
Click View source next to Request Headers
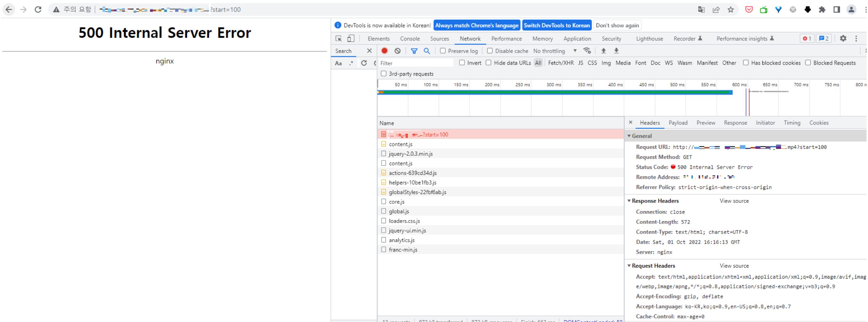point(734,266)
